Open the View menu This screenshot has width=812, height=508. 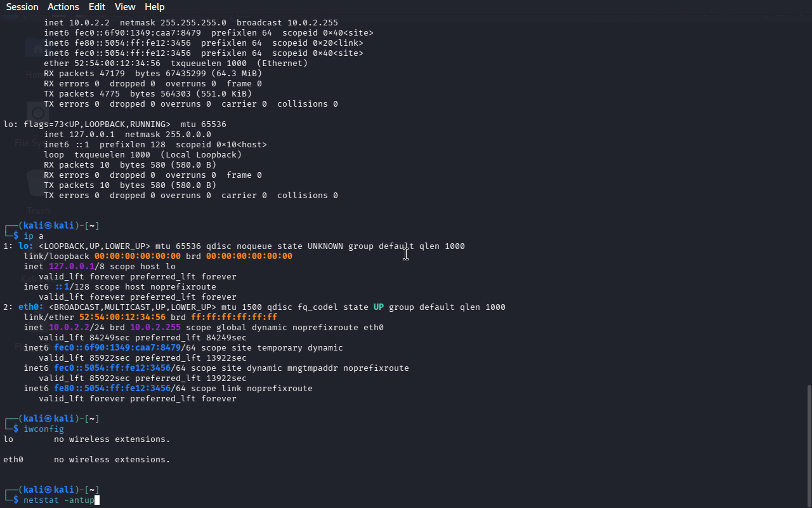point(125,7)
